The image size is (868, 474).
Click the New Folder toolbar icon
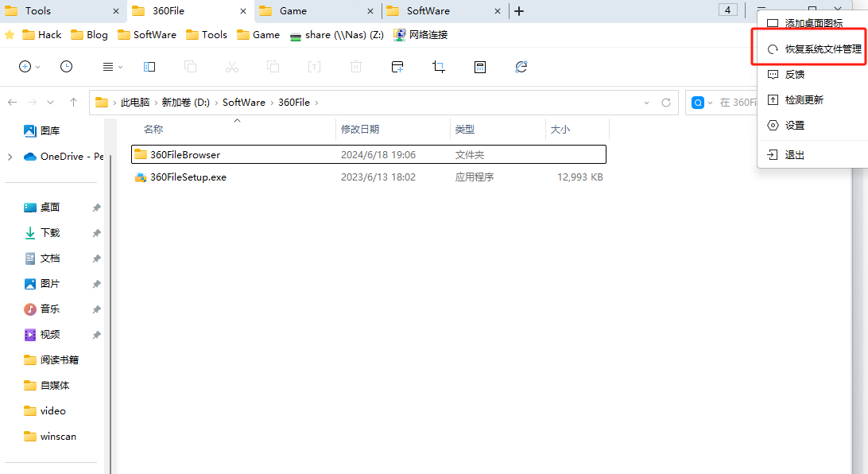point(397,67)
